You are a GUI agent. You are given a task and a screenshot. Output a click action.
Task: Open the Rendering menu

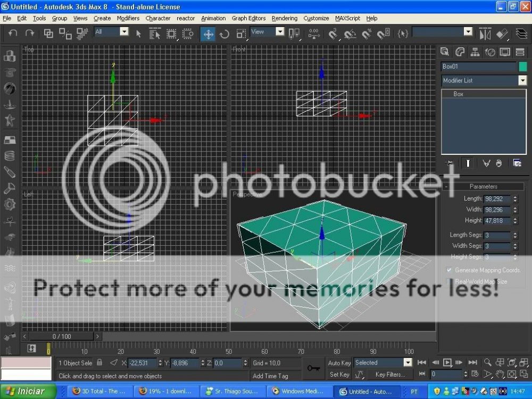[x=284, y=18]
